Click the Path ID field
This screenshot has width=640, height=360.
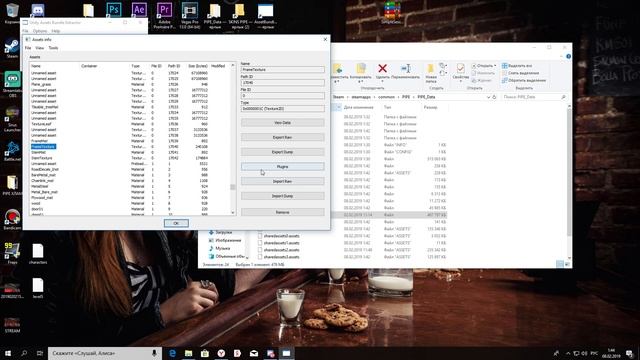coord(282,83)
